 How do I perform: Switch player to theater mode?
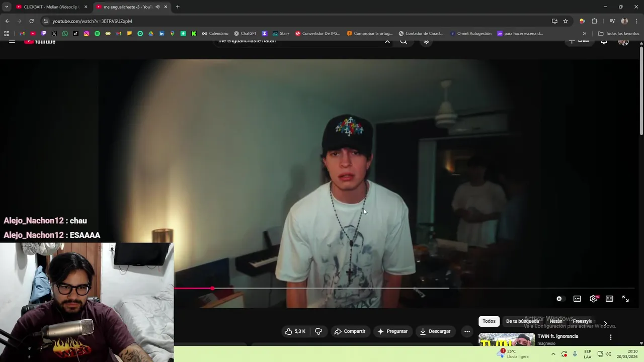point(609,299)
